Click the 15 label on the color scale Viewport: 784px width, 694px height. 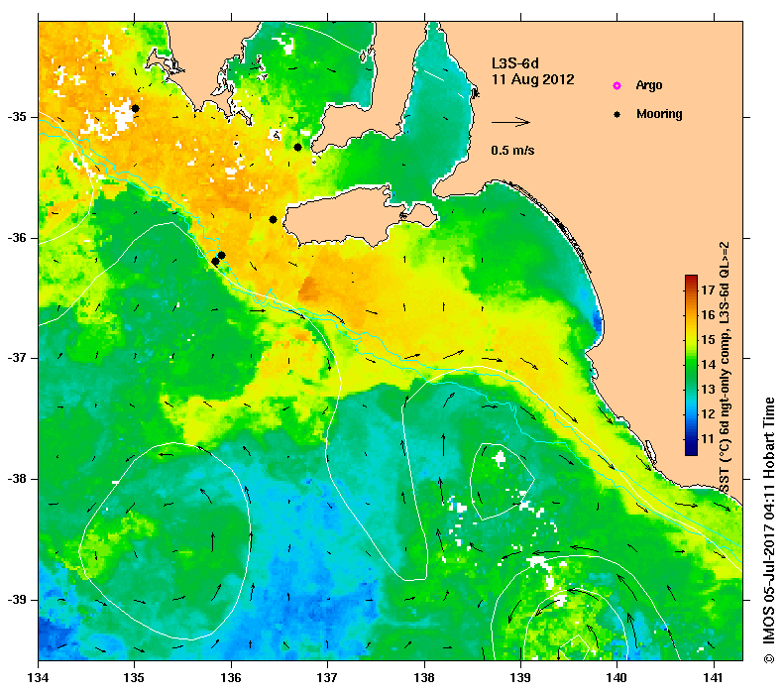(708, 340)
